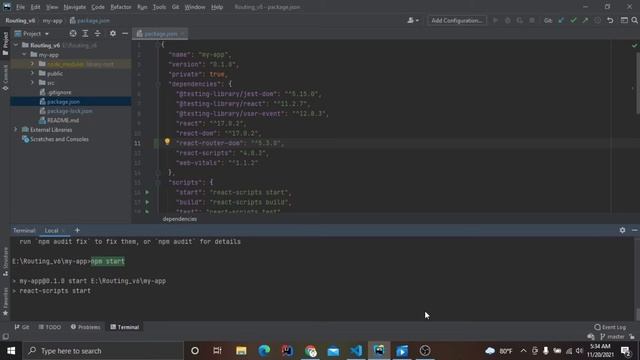
Task: Open the Refactor menu
Action: (x=121, y=7)
